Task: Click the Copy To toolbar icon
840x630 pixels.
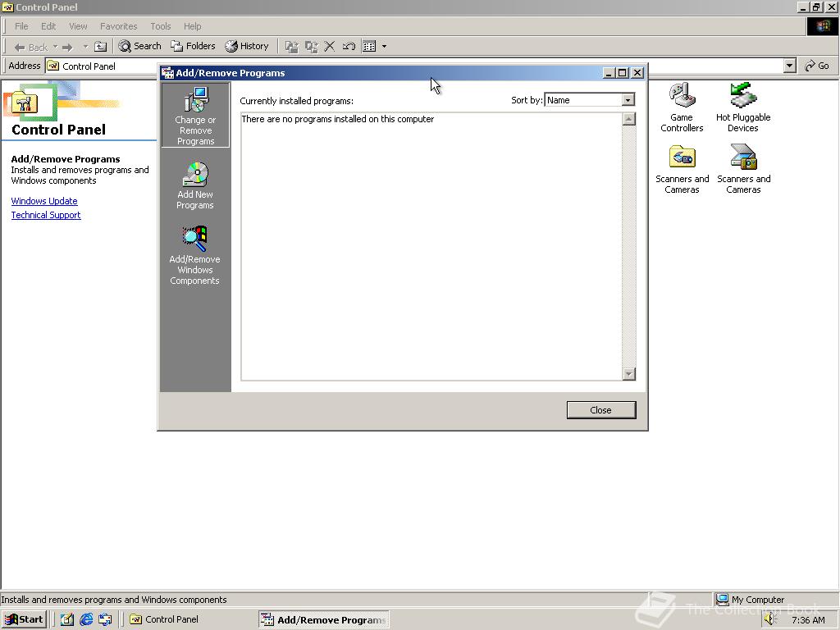Action: [x=311, y=47]
